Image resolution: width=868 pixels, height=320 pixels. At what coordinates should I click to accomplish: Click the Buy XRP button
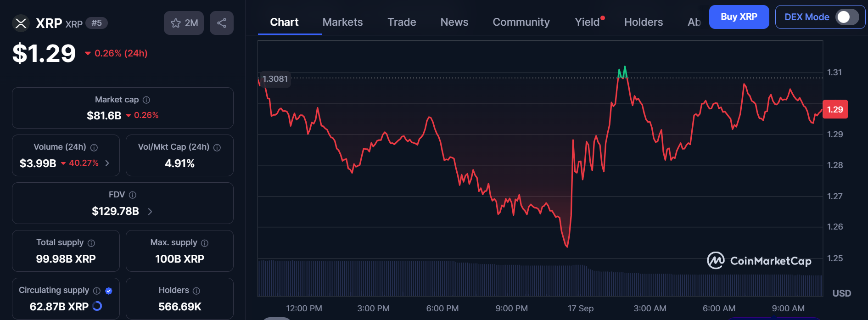739,17
